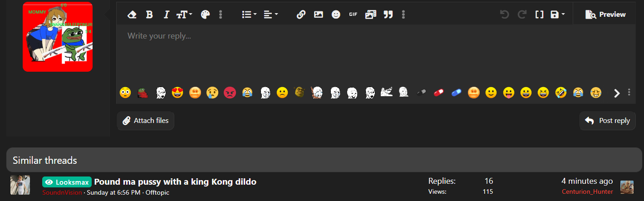Image resolution: width=644 pixels, height=201 pixels.
Task: Toggle BB code mode brackets icon
Action: coord(539,15)
